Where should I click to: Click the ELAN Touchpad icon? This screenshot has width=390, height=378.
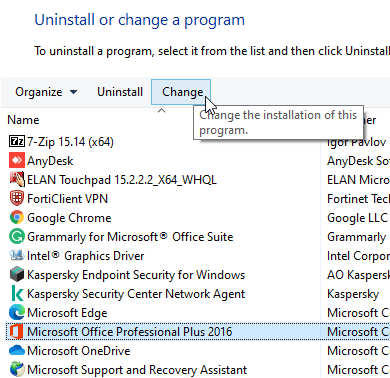17,180
